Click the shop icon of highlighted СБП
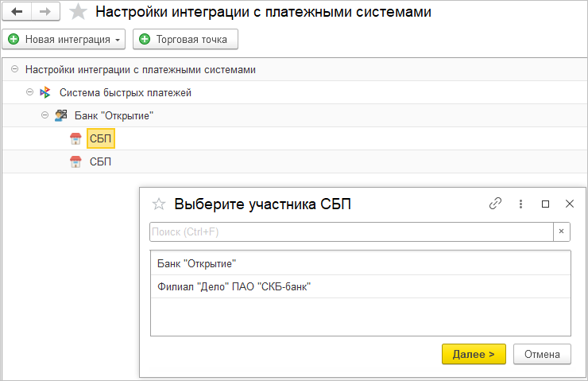 [75, 139]
